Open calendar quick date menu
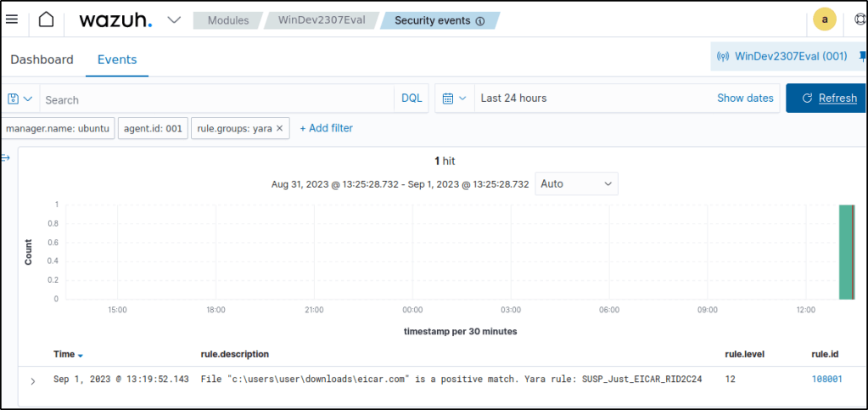 (x=454, y=98)
